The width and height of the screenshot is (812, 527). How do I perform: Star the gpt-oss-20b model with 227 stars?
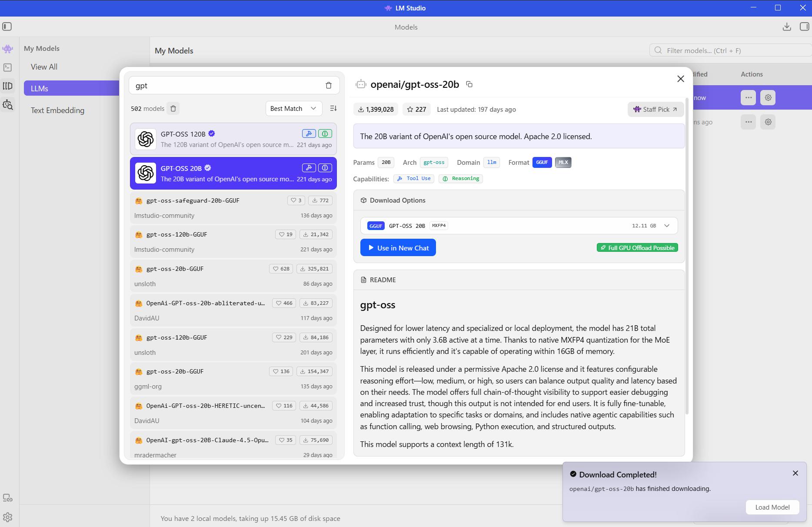[416, 110]
